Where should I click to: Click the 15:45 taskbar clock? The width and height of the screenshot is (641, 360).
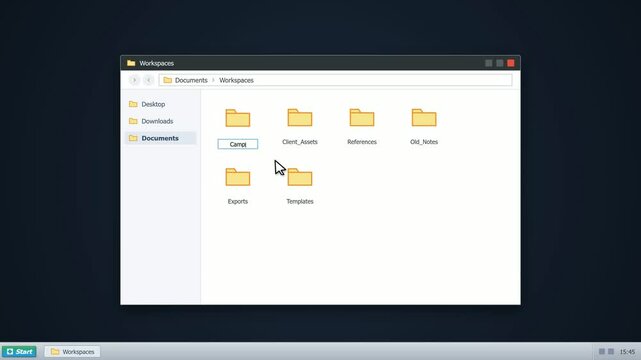[x=627, y=352]
